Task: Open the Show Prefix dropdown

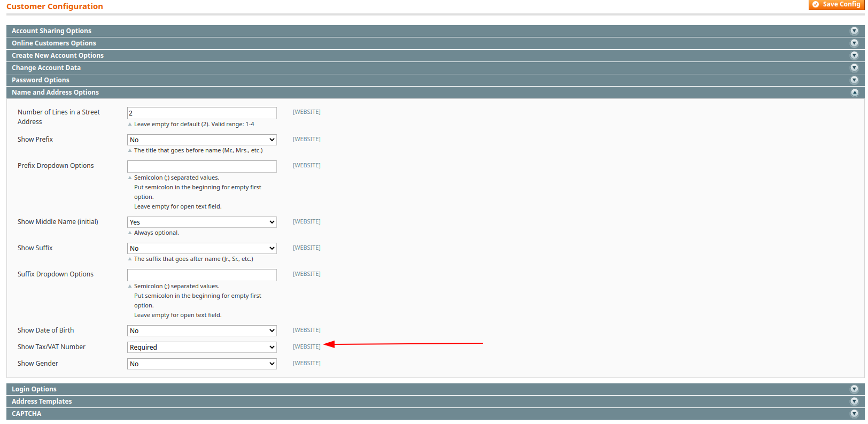Action: 202,140
